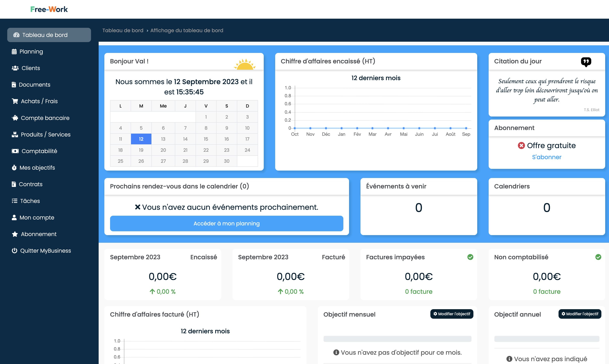The height and width of the screenshot is (364, 609).
Task: Click the stopwatch Mes objectifs icon
Action: pos(14,168)
